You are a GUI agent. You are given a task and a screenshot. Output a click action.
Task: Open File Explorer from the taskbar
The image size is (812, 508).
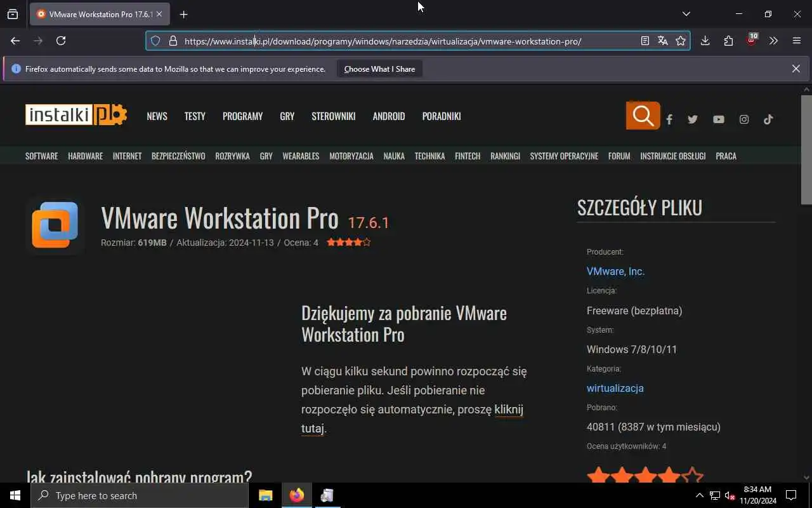(265, 495)
